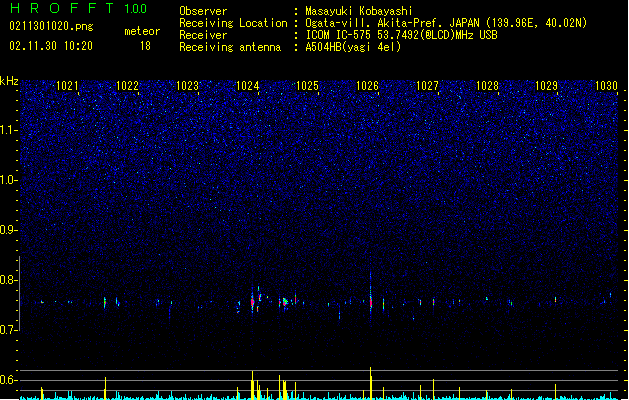Click the Ogata-vill. Akita-Pref. JAPAN location text

[x=446, y=23]
